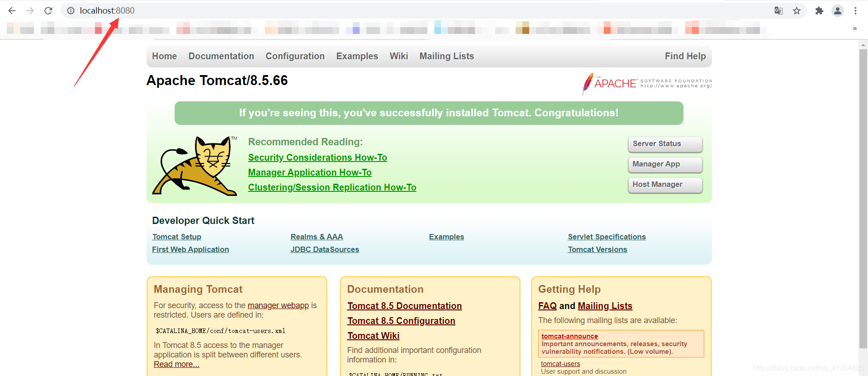
Task: Click the Host Manager button
Action: pos(665,185)
